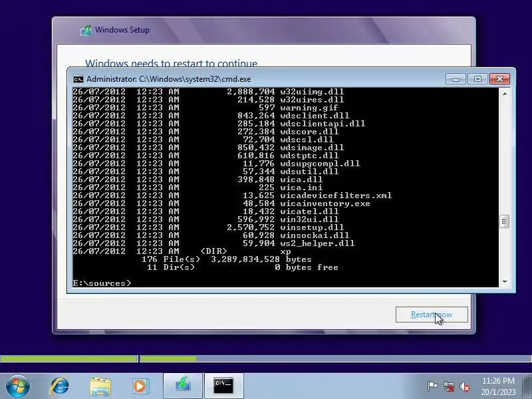Click the Show desktop button

click(x=527, y=386)
